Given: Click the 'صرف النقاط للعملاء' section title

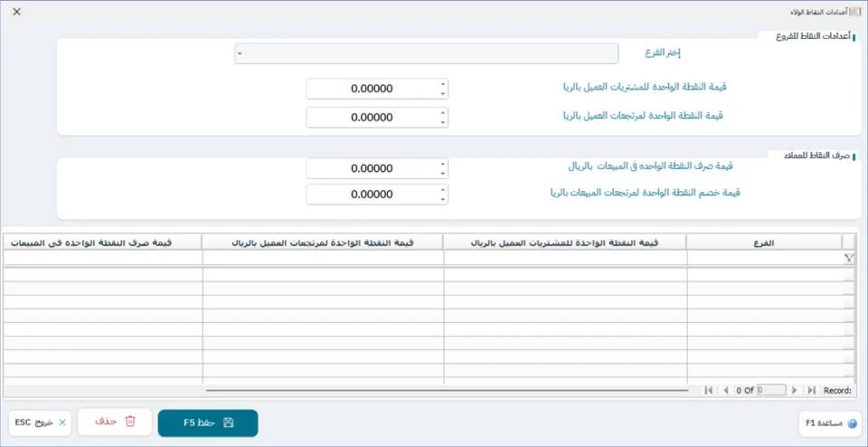Looking at the screenshot, I should pyautogui.click(x=817, y=156).
